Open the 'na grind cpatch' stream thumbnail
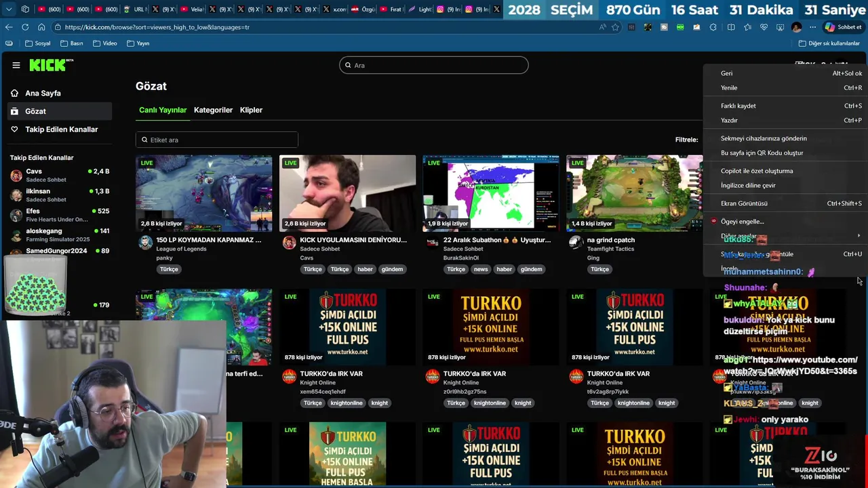This screenshot has height=488, width=868. (x=635, y=193)
